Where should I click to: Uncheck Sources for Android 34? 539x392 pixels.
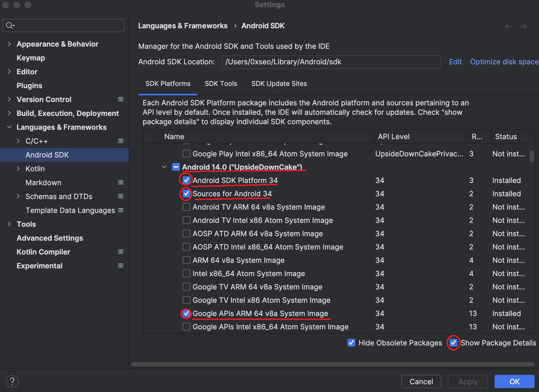pyautogui.click(x=186, y=194)
